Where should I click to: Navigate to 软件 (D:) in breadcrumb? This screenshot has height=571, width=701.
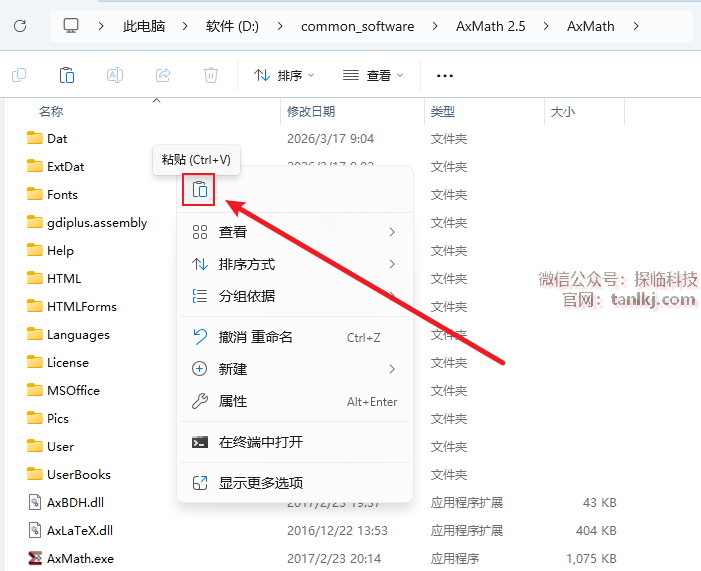[x=232, y=26]
